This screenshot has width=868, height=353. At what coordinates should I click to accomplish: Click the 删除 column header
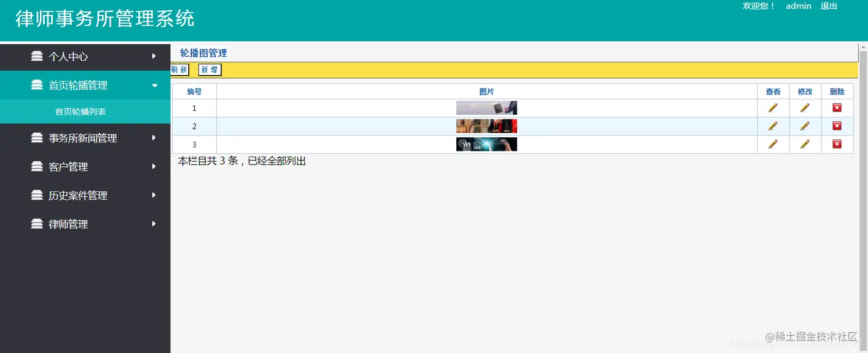[838, 92]
